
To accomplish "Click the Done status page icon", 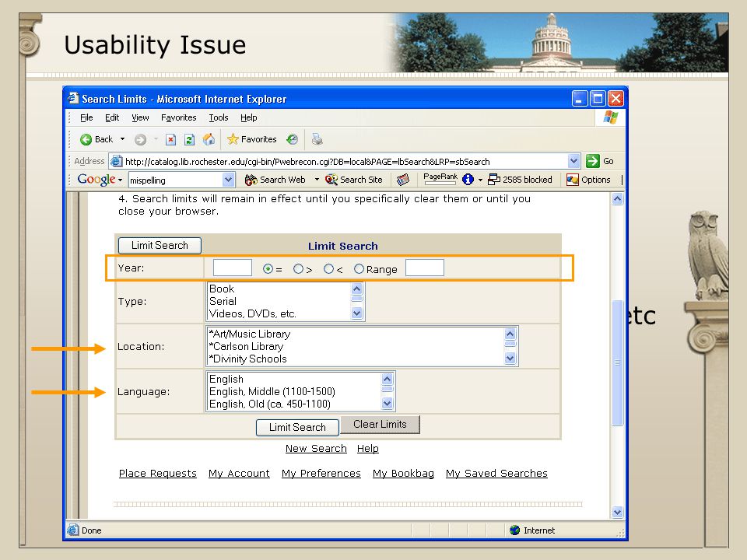I will coord(73,530).
